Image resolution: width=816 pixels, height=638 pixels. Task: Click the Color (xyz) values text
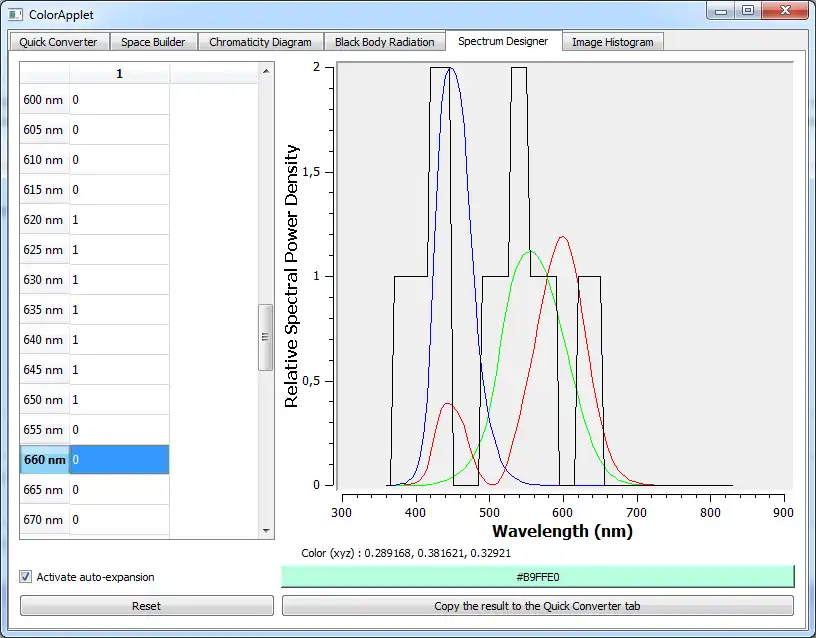coord(406,553)
